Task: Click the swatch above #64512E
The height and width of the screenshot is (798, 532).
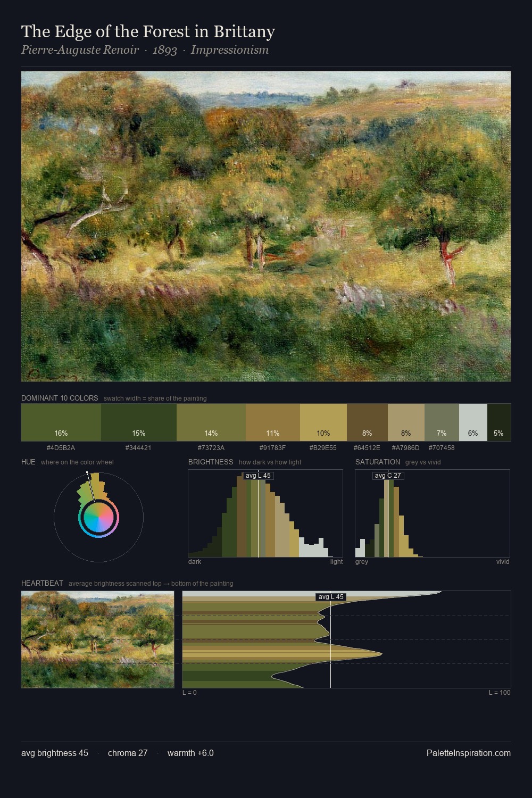Action: [x=367, y=422]
